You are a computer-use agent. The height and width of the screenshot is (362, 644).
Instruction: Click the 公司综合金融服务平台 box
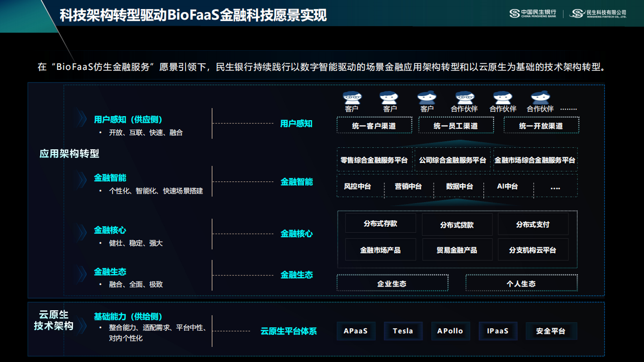453,160
